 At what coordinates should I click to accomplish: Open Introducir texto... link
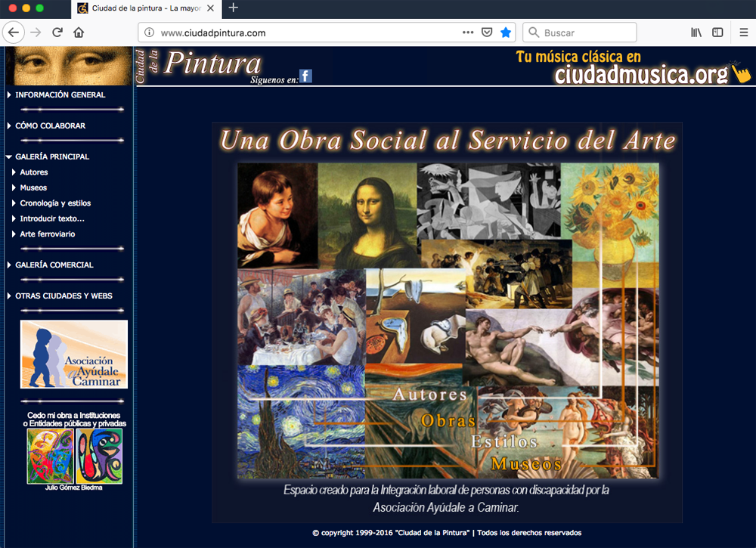tap(52, 218)
